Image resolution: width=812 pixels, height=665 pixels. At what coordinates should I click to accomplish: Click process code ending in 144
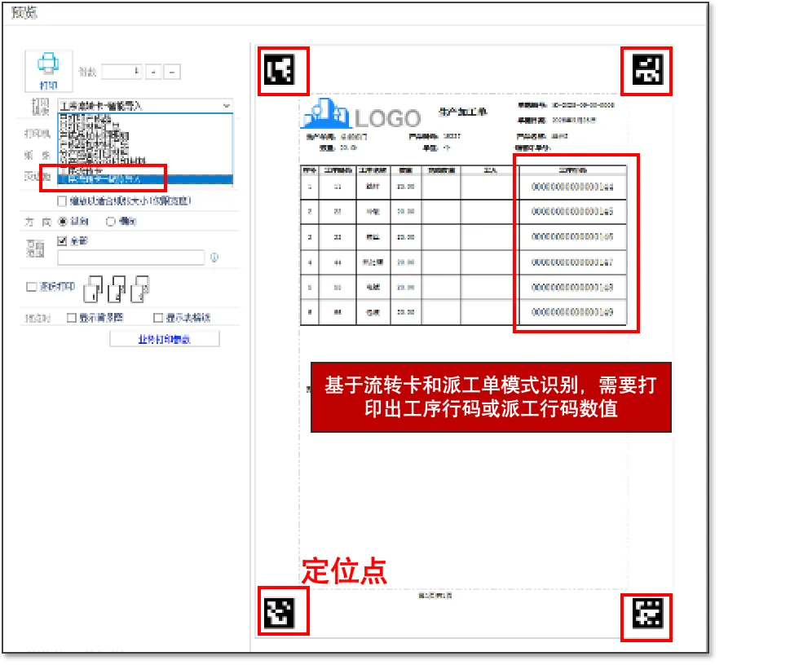tap(573, 187)
